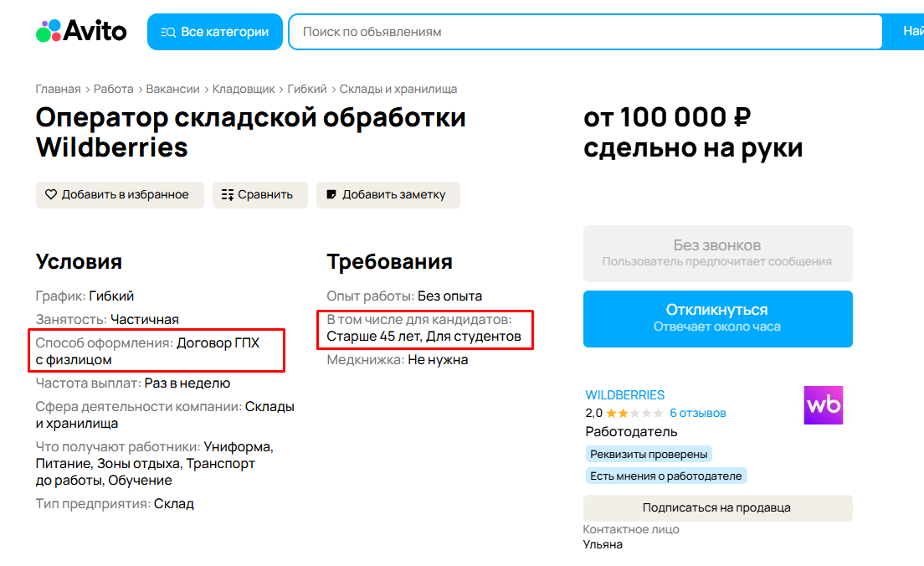Click the Реквизиты проверены badge
The width and height of the screenshot is (924, 566).
[x=649, y=454]
